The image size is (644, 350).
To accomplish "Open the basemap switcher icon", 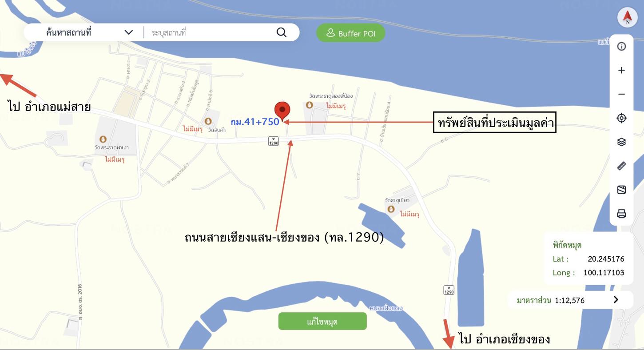I will (x=621, y=190).
